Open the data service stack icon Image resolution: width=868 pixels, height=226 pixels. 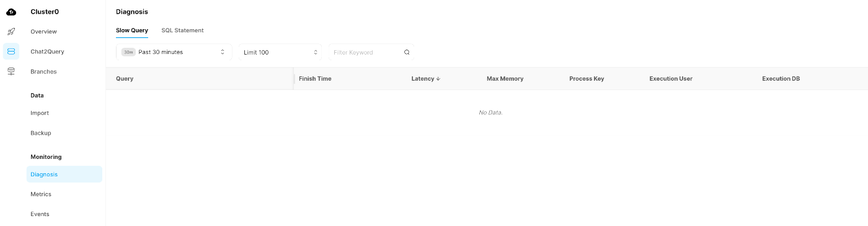11,71
